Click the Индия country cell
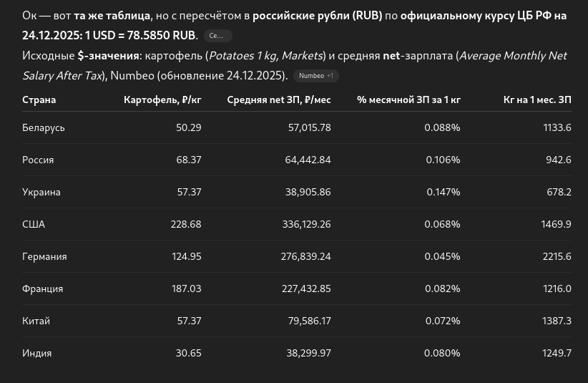Image resolution: width=588 pixels, height=383 pixels. (37, 353)
